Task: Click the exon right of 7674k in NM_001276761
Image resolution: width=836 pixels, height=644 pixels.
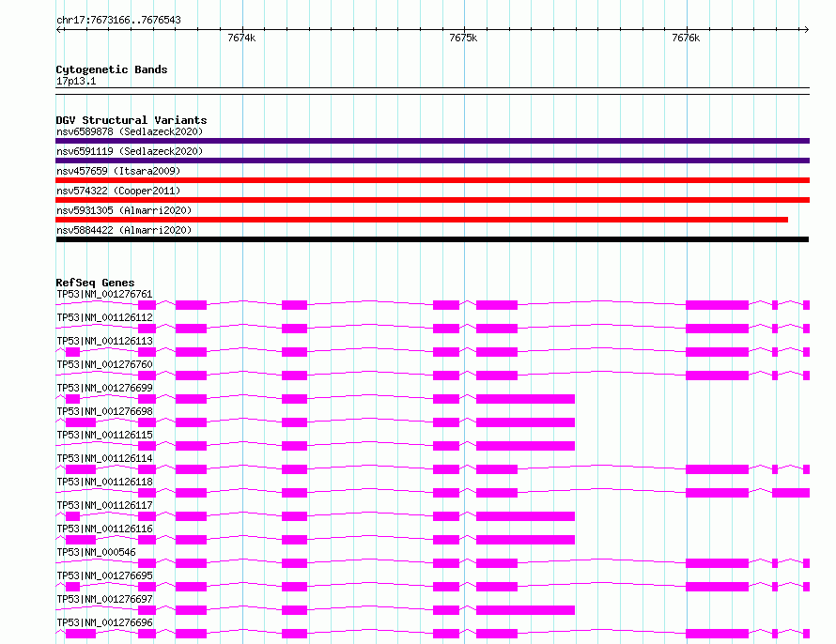Action: [x=294, y=305]
